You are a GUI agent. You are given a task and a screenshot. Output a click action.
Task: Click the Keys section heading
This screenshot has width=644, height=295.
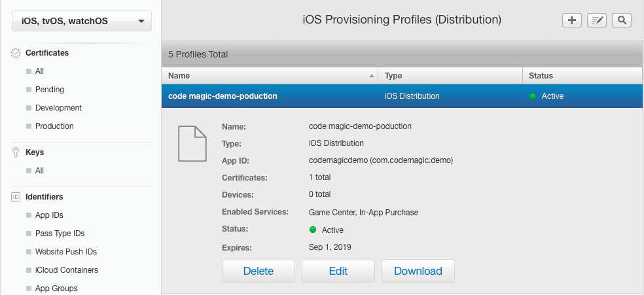point(35,152)
